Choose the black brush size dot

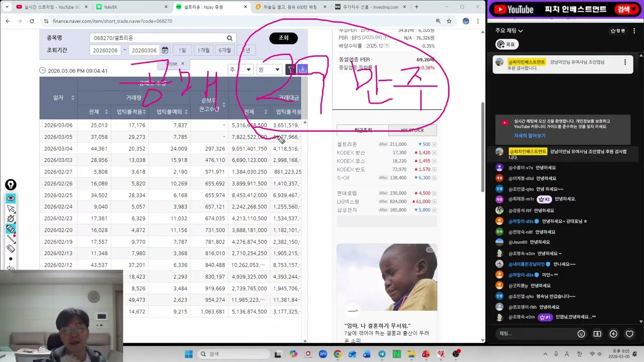pos(11,259)
